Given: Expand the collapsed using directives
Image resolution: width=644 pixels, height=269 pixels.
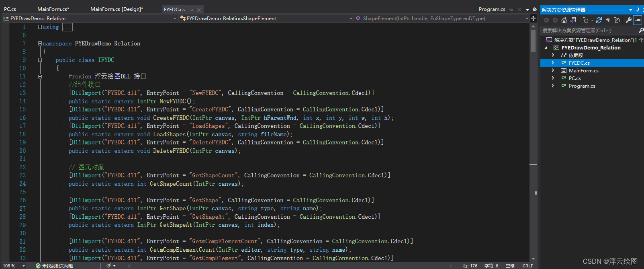Looking at the screenshot, I should click(x=40, y=27).
